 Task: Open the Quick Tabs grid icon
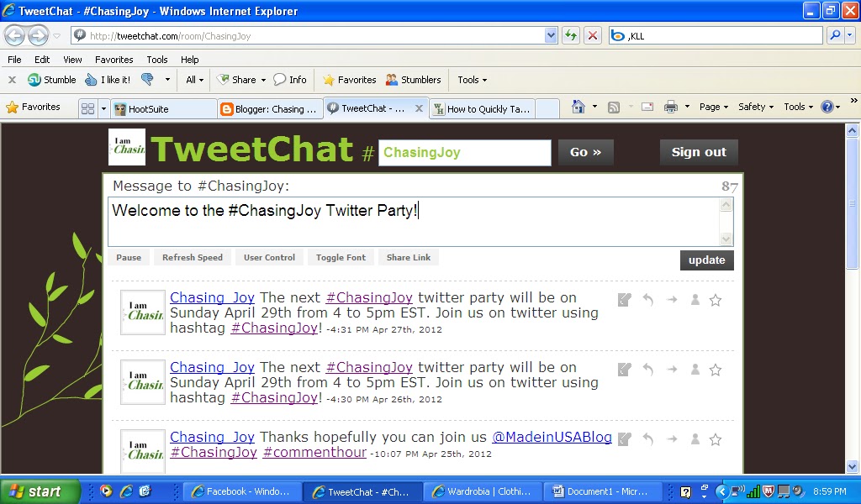(x=87, y=108)
